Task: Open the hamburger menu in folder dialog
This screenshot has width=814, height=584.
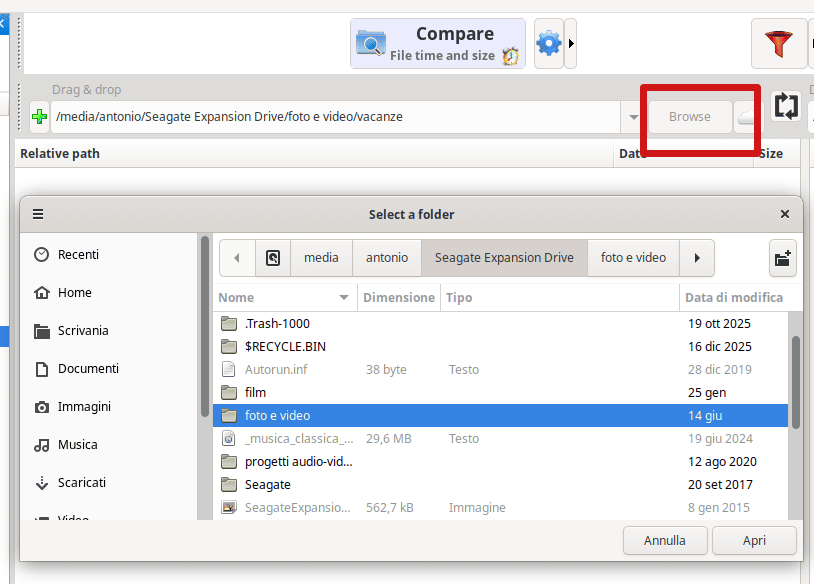Action: point(38,214)
